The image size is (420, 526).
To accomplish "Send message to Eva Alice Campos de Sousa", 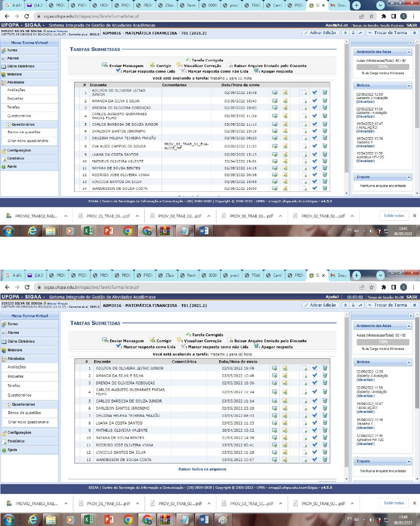I will click(x=275, y=146).
